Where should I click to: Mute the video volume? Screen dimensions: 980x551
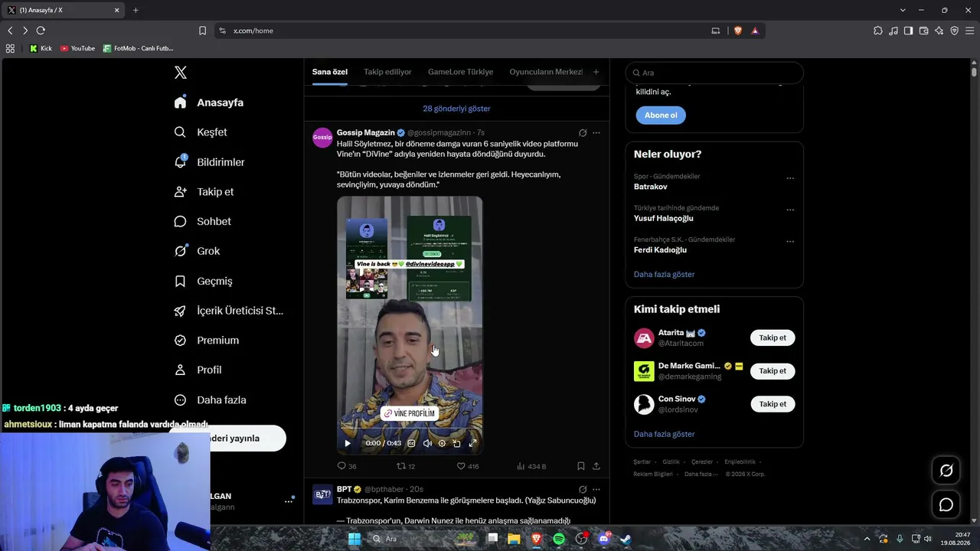[427, 443]
